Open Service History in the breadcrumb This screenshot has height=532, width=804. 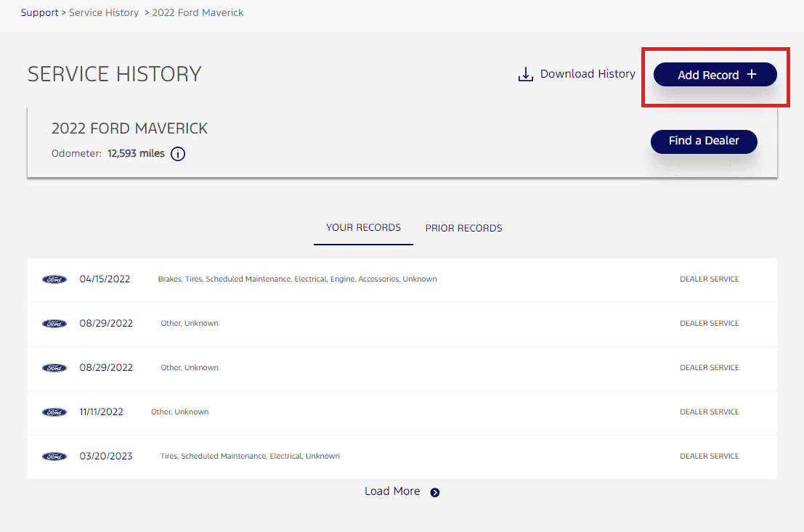[104, 13]
